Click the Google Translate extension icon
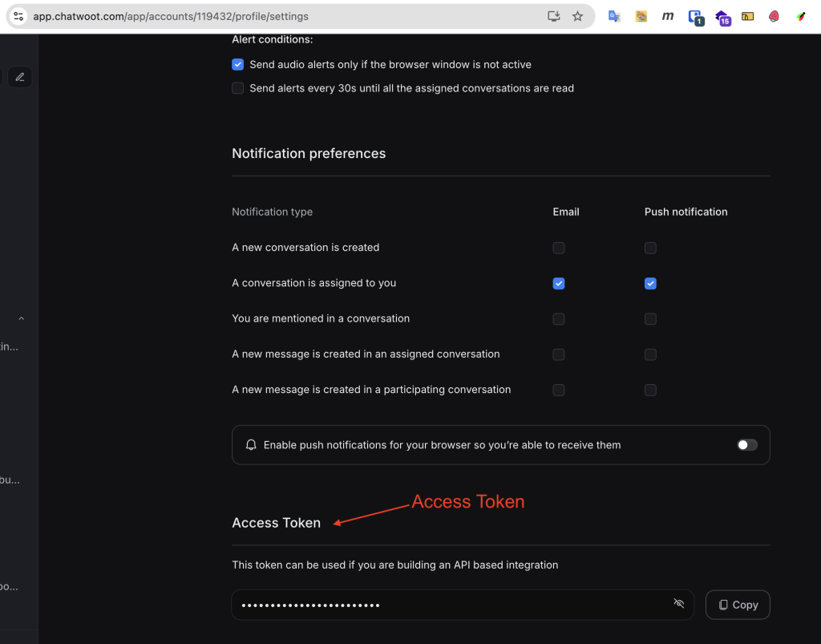This screenshot has height=644, width=821. pyautogui.click(x=614, y=16)
